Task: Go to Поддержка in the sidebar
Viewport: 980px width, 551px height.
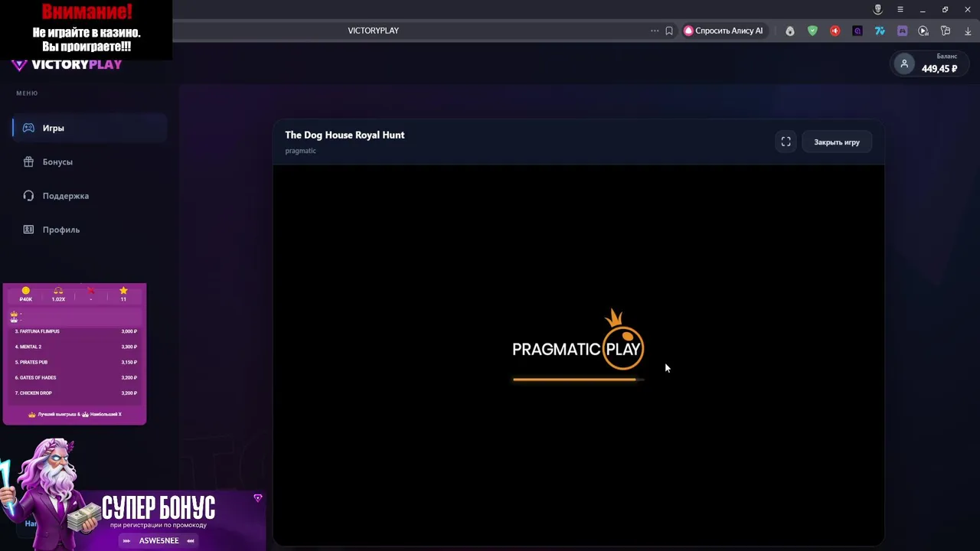Action: (90, 196)
